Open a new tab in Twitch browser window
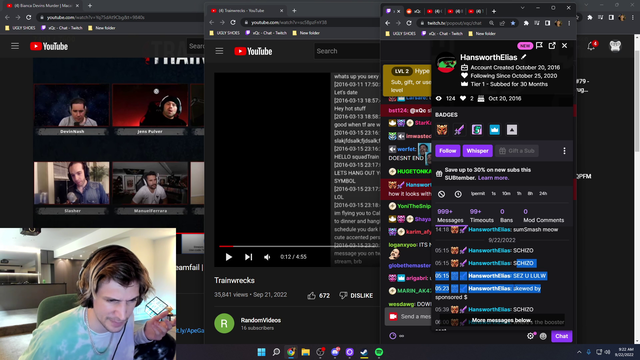This screenshot has height=360, width=640. coord(494,11)
